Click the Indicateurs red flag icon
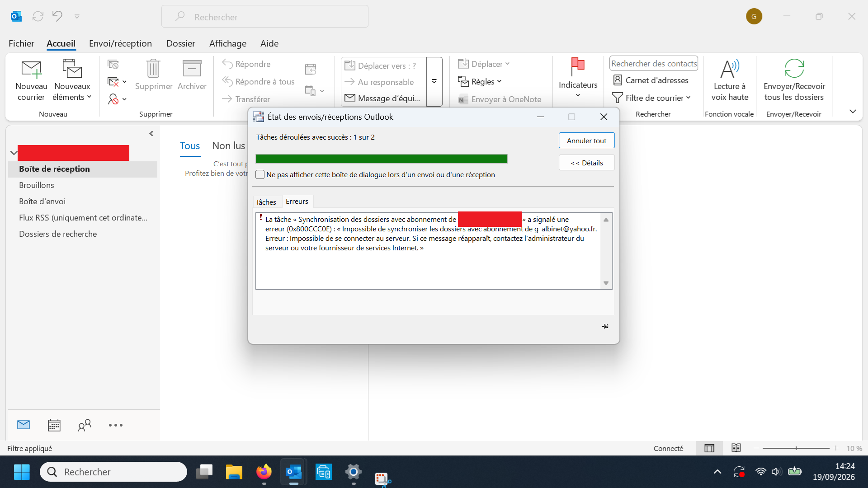This screenshot has height=488, width=868. coord(578,67)
